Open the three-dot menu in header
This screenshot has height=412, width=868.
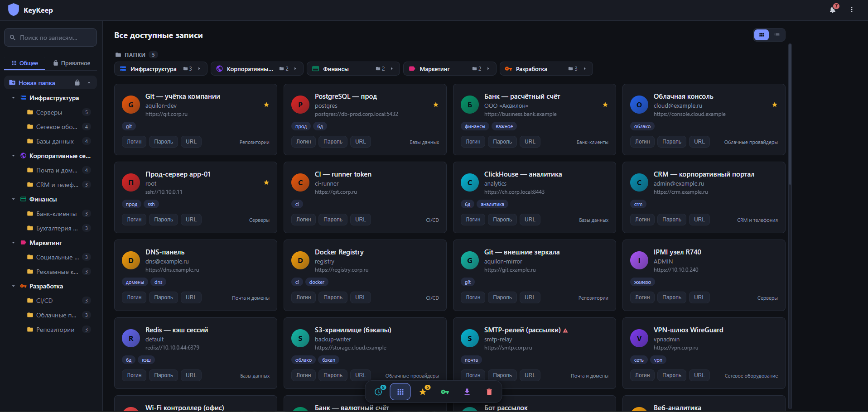852,10
